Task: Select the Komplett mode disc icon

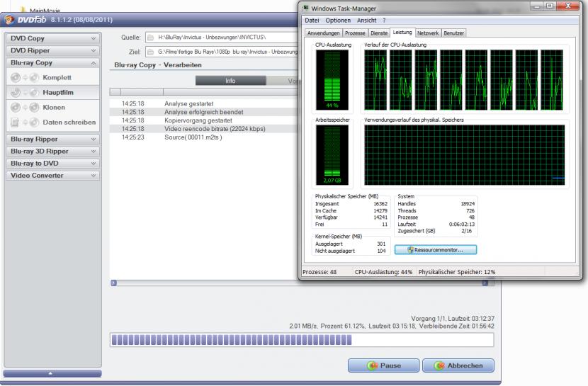Action: (25, 78)
